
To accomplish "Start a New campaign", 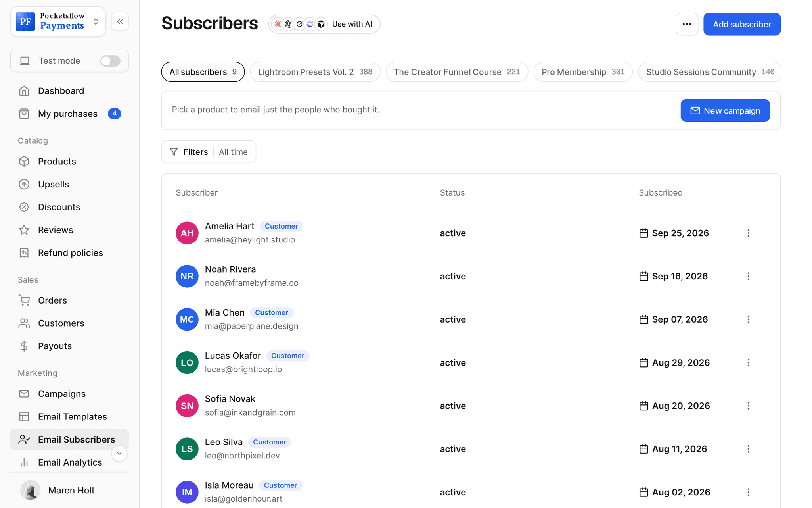I will coord(725,110).
